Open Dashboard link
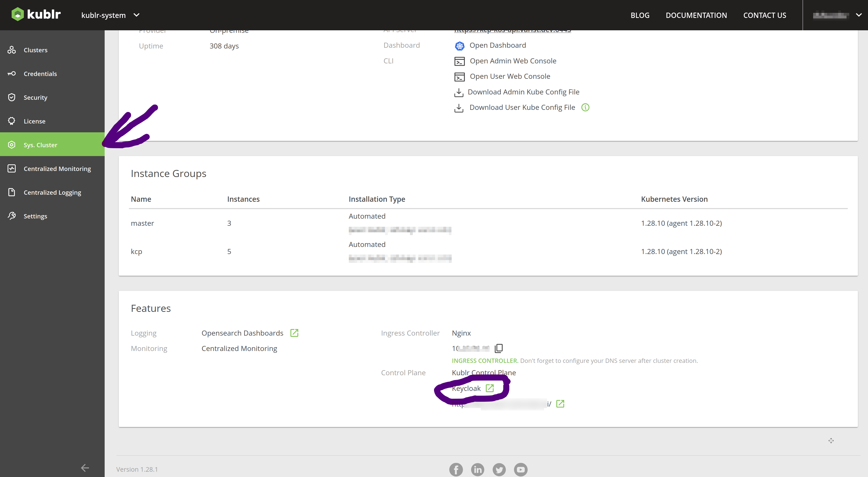The height and width of the screenshot is (477, 868). point(497,45)
